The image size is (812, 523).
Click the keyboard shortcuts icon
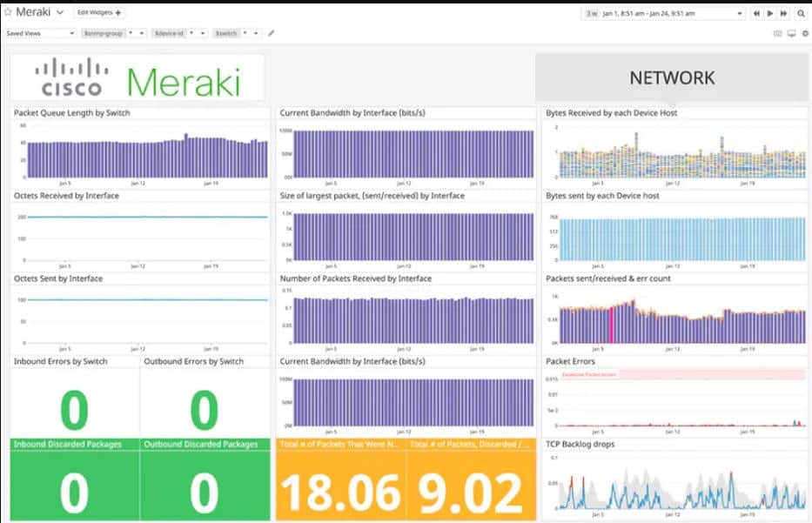[x=777, y=33]
